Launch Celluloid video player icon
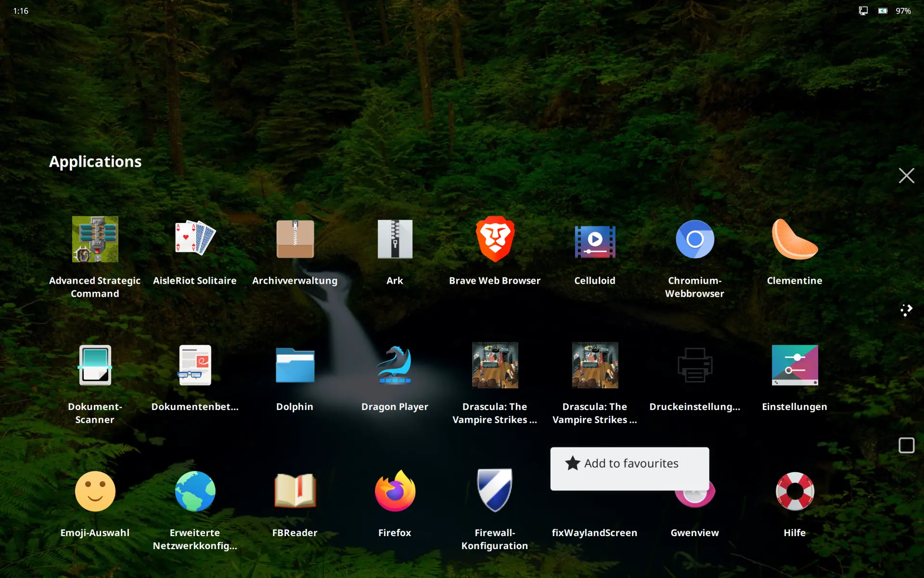This screenshot has width=924, height=578. [x=595, y=241]
